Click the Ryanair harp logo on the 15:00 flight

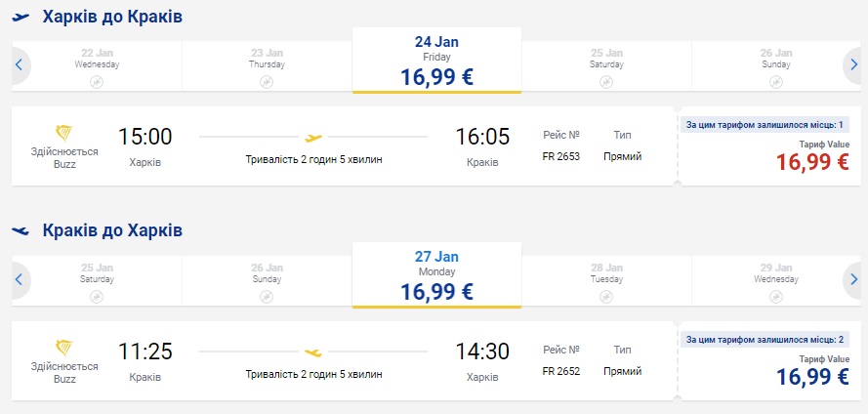click(x=64, y=134)
